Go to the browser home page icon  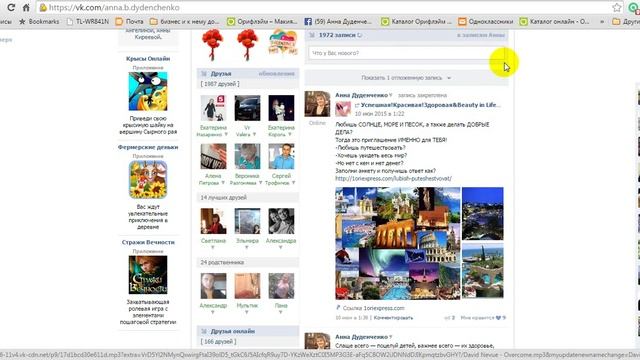(26, 7)
